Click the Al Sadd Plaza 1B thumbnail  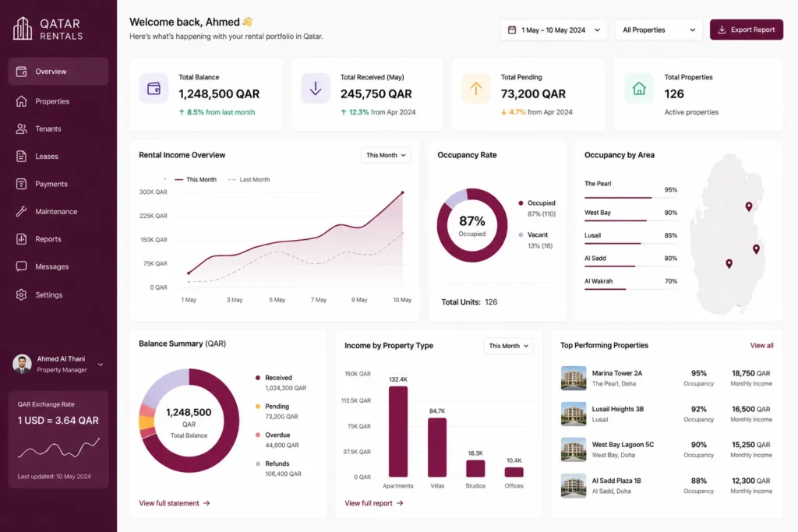pos(574,485)
